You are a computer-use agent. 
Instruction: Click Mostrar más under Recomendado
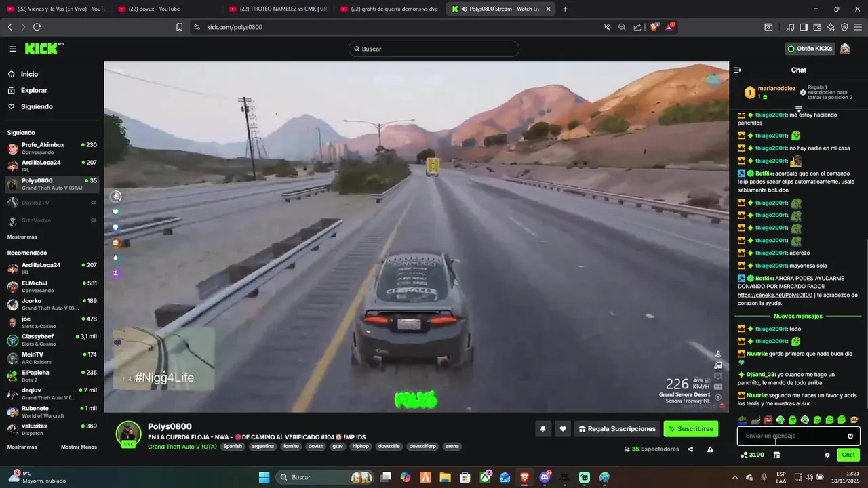coord(22,447)
